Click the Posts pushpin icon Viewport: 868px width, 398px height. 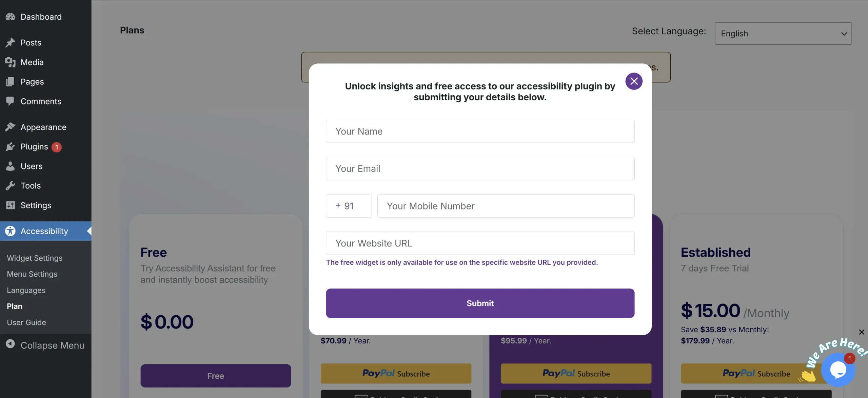(x=10, y=42)
